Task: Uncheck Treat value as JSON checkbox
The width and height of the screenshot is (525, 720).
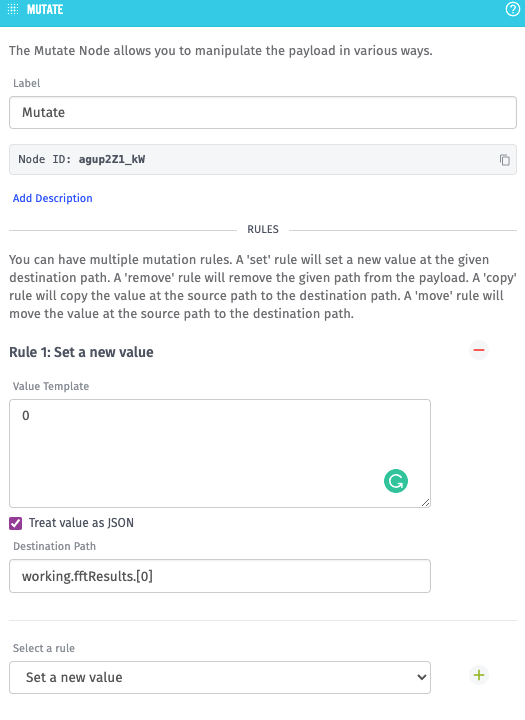Action: [16, 523]
